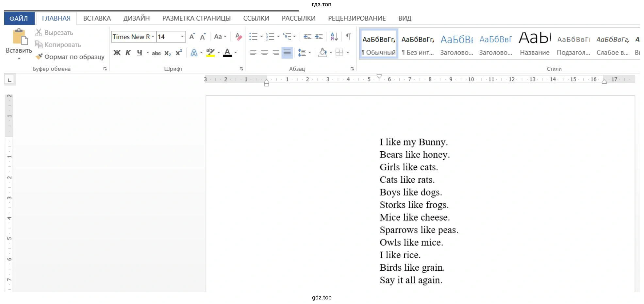Image resolution: width=644 pixels, height=304 pixels.
Task: Open the highlight color dropdown arrow
Action: 219,53
